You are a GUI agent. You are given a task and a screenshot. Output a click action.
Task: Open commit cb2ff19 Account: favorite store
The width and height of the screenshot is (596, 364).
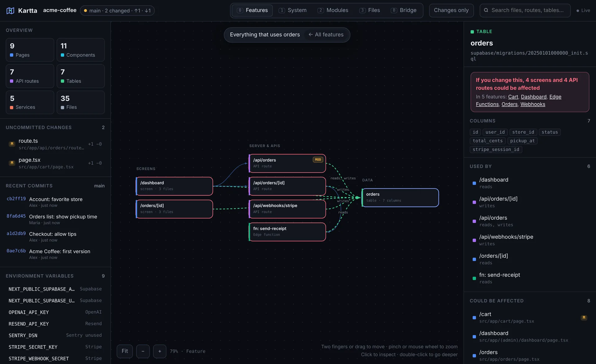click(55, 202)
